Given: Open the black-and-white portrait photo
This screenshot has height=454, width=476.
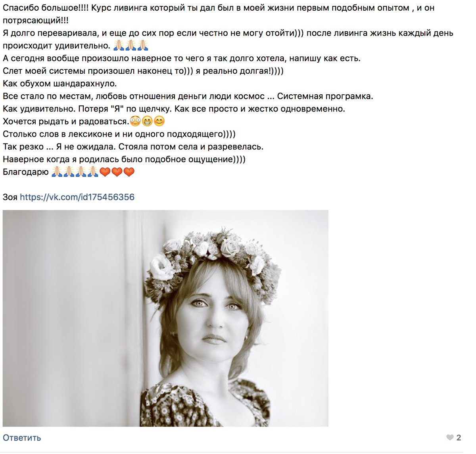Looking at the screenshot, I should pos(165,318).
